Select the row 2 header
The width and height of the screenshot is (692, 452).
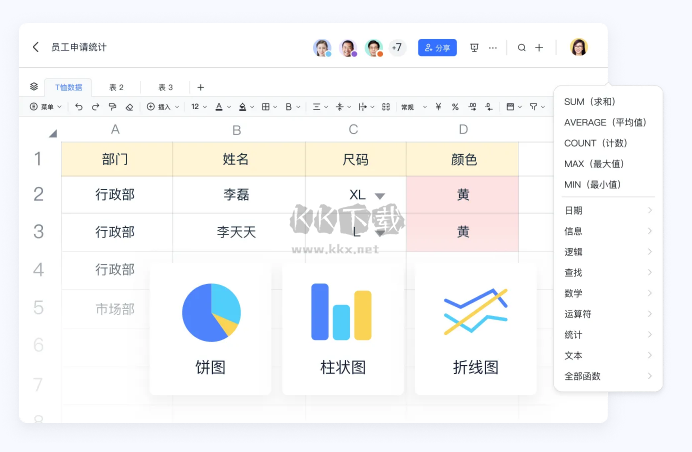(x=39, y=195)
